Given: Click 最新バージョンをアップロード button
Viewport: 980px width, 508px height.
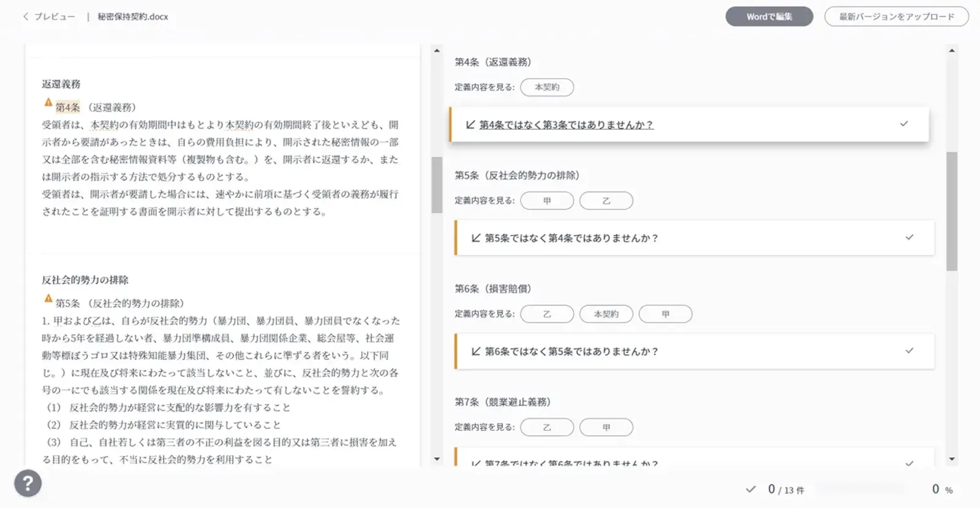Looking at the screenshot, I should pos(896,17).
